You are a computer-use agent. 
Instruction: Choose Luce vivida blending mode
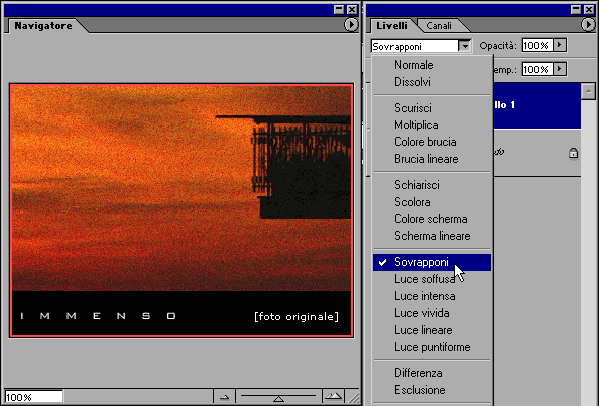pos(432,313)
